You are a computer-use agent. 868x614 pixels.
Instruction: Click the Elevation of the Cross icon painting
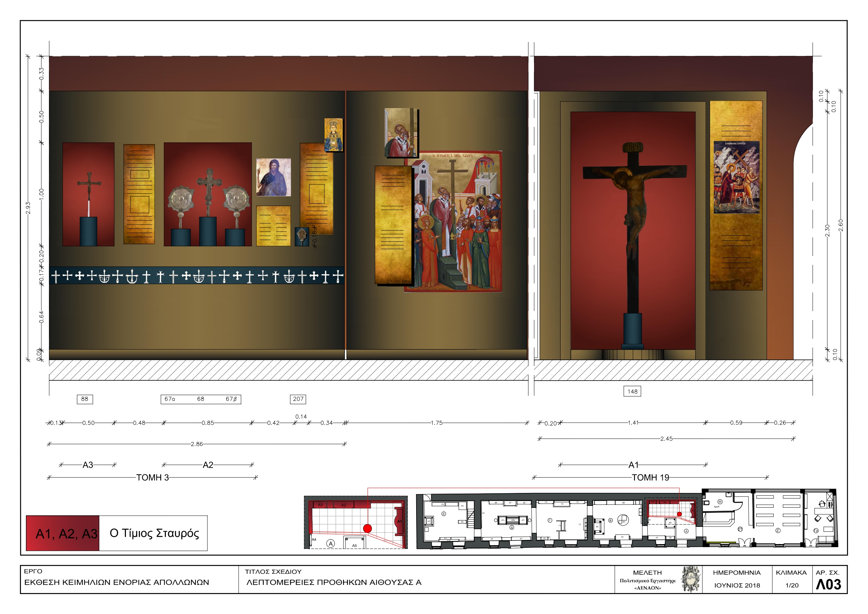(457, 223)
